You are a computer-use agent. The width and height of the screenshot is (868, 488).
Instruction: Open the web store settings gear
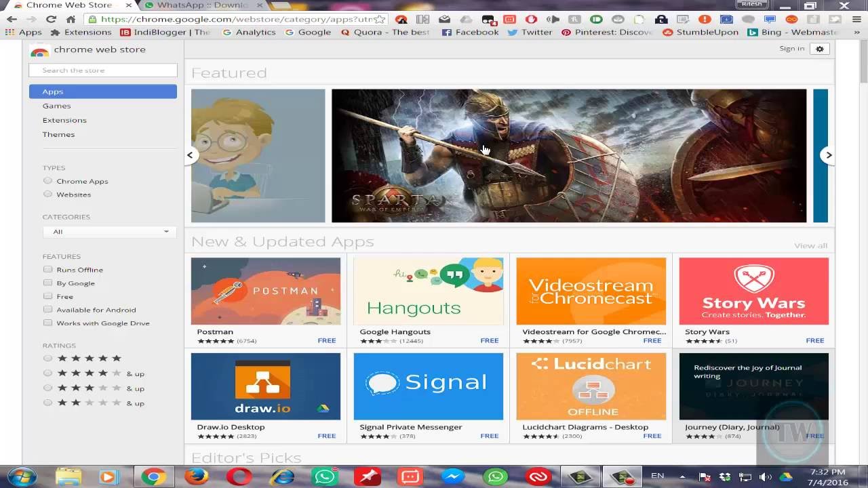pyautogui.click(x=820, y=49)
